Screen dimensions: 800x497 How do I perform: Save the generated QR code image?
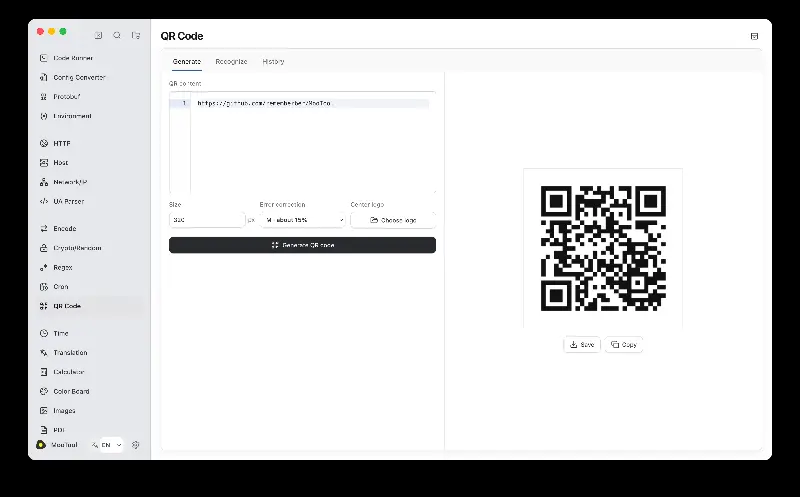[582, 344]
